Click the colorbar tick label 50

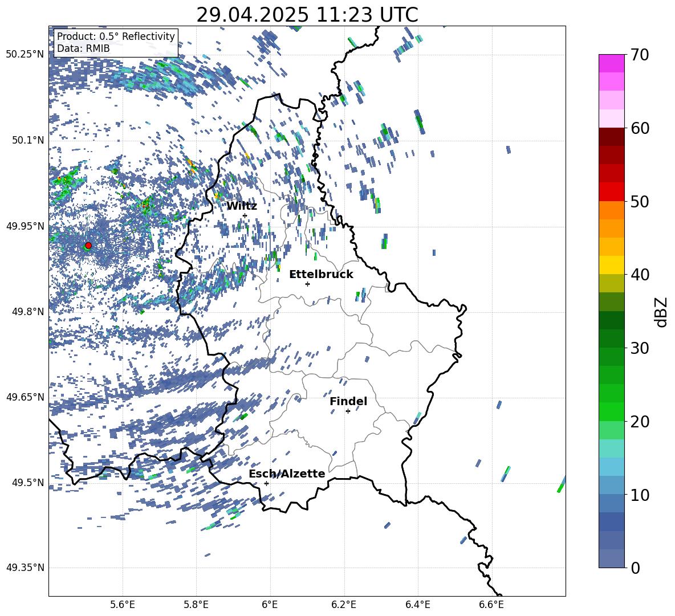640,201
